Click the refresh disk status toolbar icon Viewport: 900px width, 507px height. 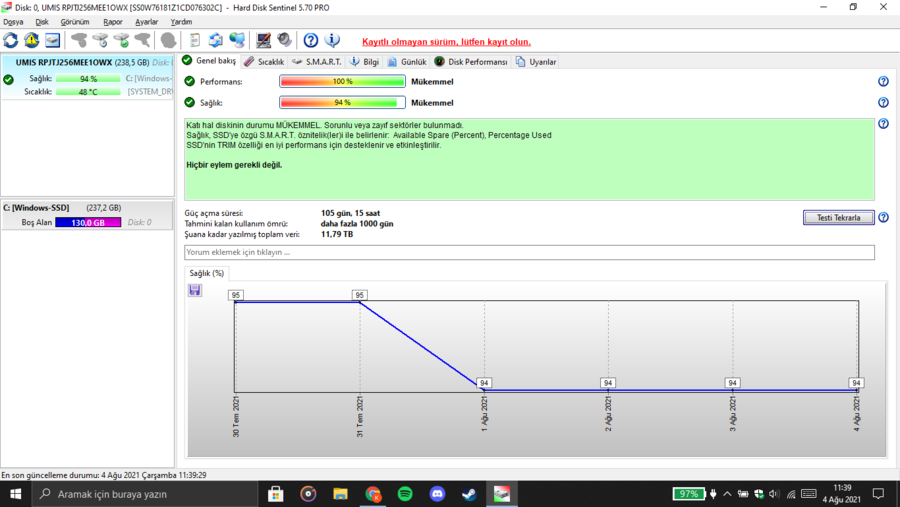(x=11, y=41)
